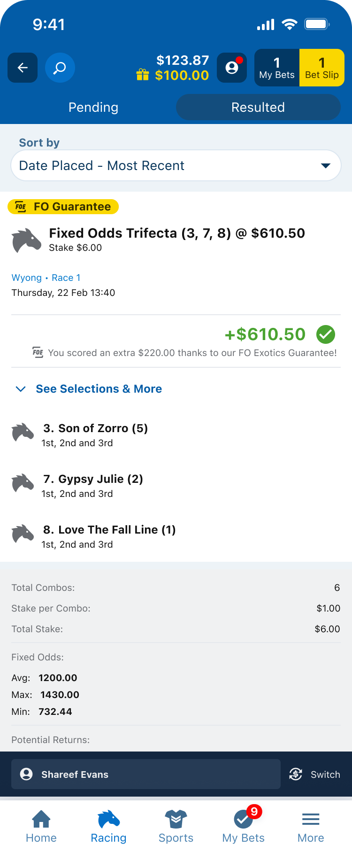Image resolution: width=352 pixels, height=868 pixels.
Task: Open the Sort by Date Placed dropdown
Action: pos(176,165)
